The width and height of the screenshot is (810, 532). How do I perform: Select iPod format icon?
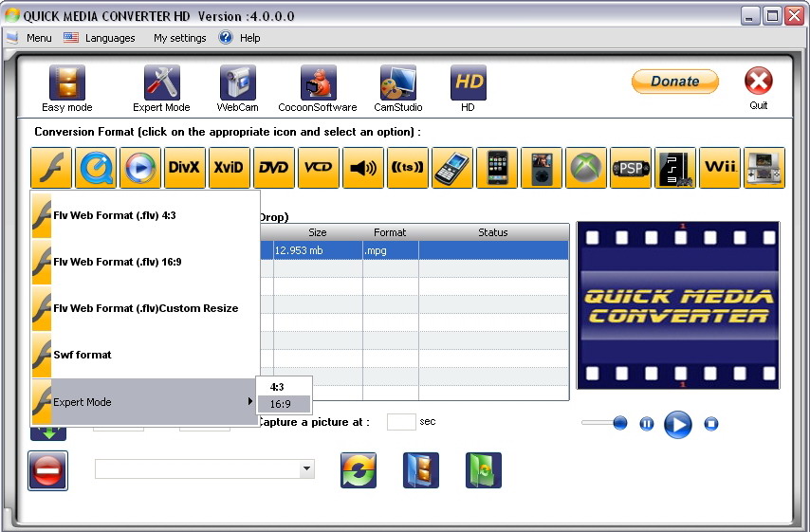[x=542, y=167]
